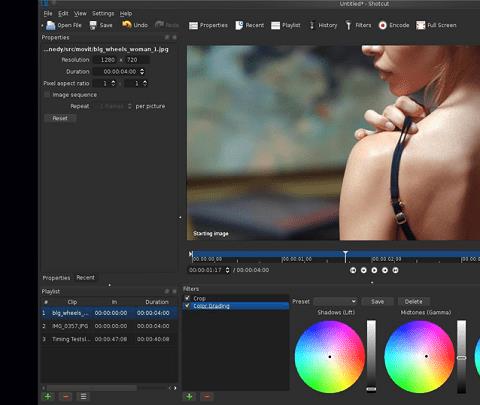
Task: Click the preset Save button
Action: (377, 301)
